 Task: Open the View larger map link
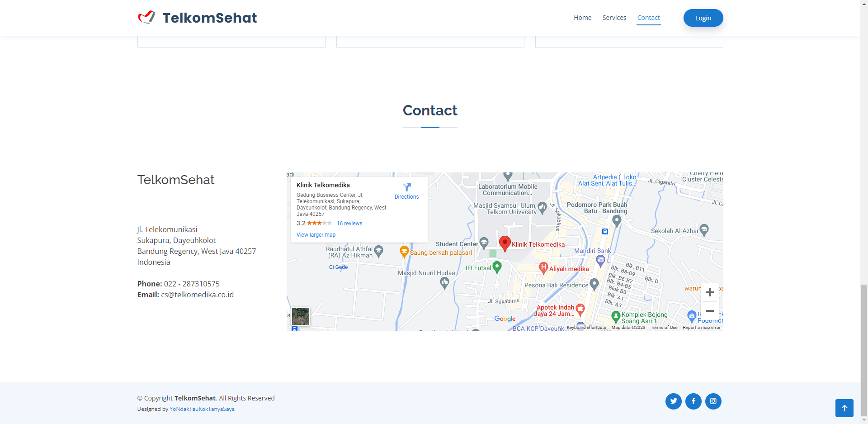click(316, 235)
